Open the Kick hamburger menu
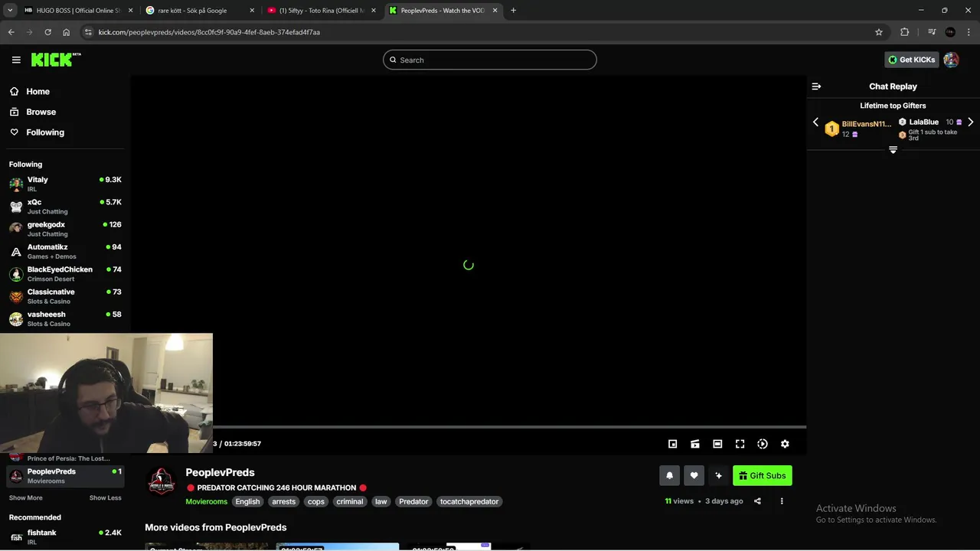The height and width of the screenshot is (551, 980). pyautogui.click(x=16, y=60)
